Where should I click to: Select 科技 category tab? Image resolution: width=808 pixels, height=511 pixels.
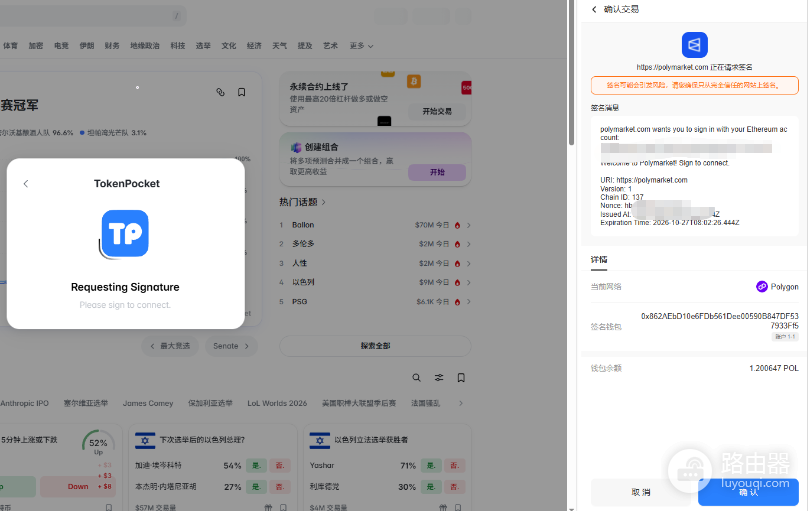click(x=178, y=45)
